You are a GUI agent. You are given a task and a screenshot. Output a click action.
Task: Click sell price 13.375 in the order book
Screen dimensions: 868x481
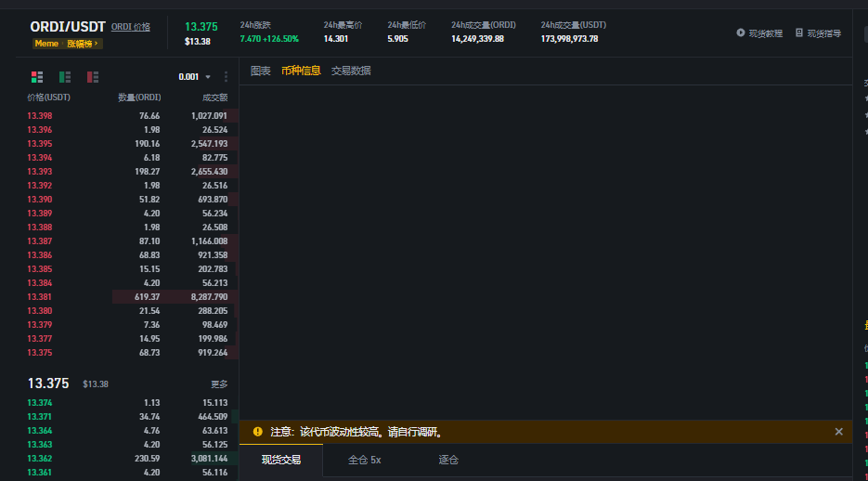pyautogui.click(x=40, y=353)
